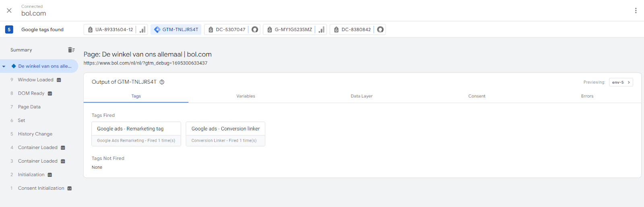
Task: Clear the event list with the delete icon
Action: click(x=71, y=50)
